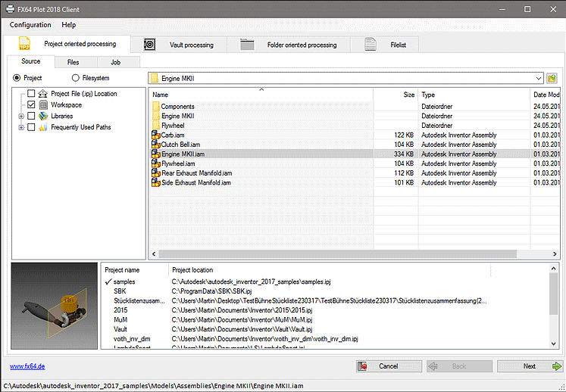Click the Folder oriented processing folder icon
Viewport: 566px width, 392px height.
247,45
